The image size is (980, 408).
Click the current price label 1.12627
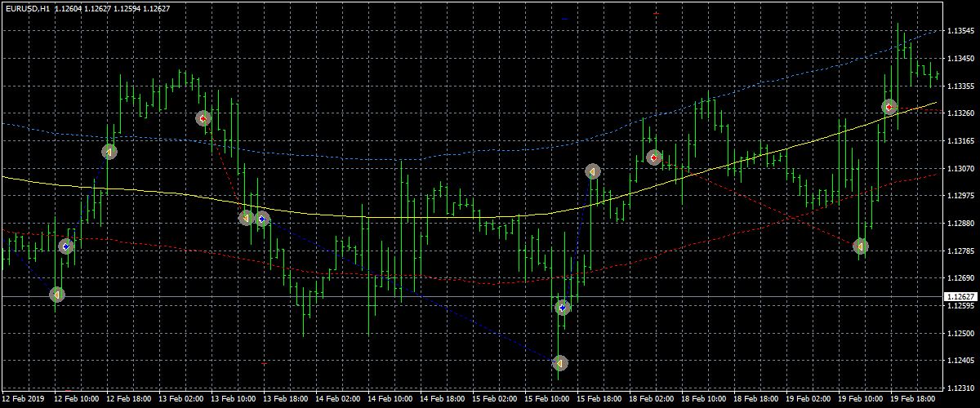pos(960,296)
